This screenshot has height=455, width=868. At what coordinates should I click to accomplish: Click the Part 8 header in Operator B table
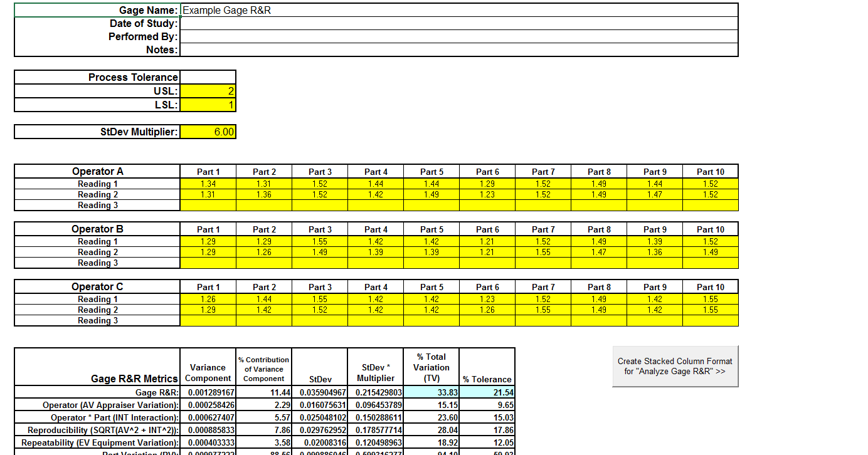point(599,229)
